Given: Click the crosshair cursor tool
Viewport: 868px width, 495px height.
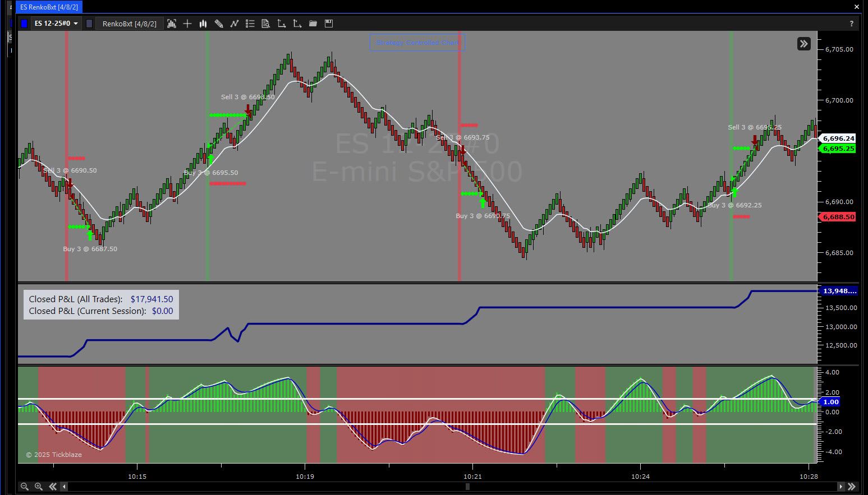Looking at the screenshot, I should 187,24.
